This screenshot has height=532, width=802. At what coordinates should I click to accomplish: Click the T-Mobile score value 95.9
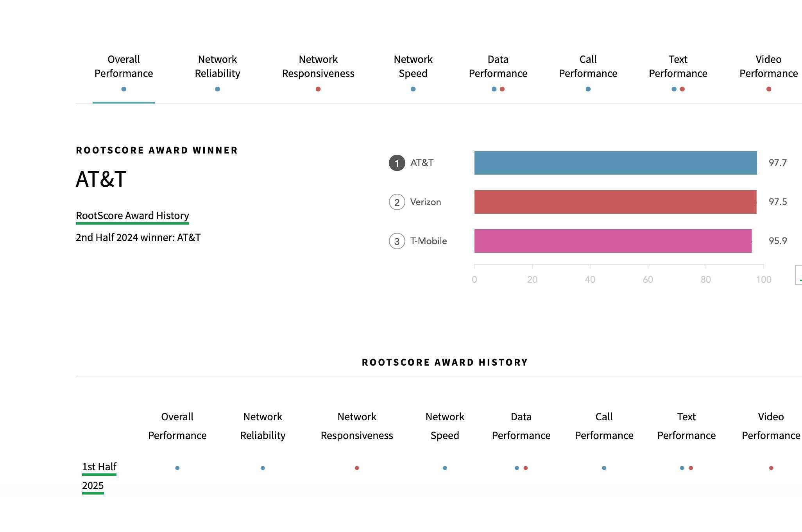point(777,241)
